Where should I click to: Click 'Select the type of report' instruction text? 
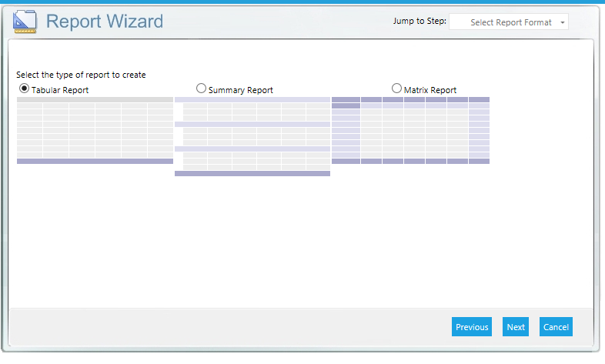click(81, 75)
